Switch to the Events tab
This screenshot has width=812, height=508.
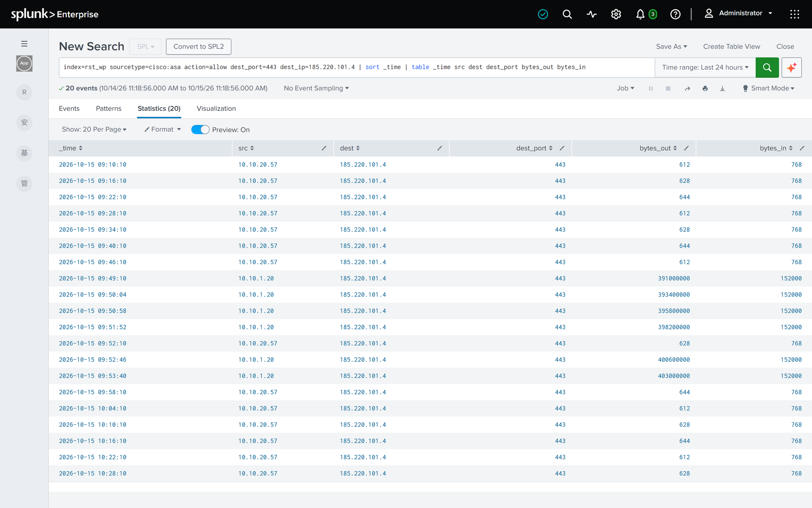pos(69,108)
